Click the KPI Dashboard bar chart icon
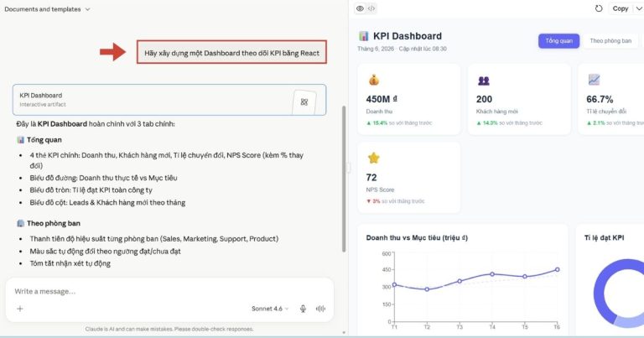This screenshot has width=644, height=338. tap(363, 36)
